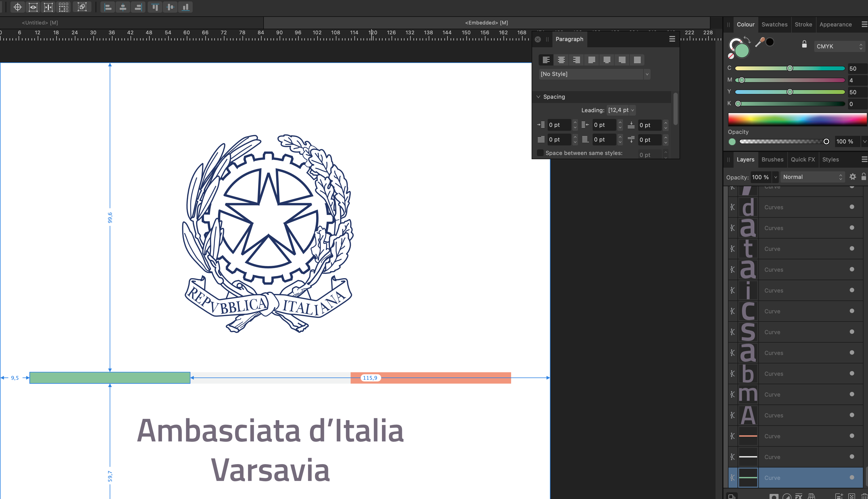Click the Cyan value field showing 50
Viewport: 868px width, 499px height.
(x=857, y=69)
